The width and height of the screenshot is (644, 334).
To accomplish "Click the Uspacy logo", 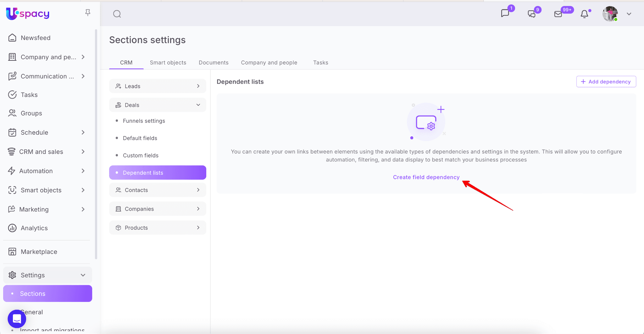I will click(28, 14).
